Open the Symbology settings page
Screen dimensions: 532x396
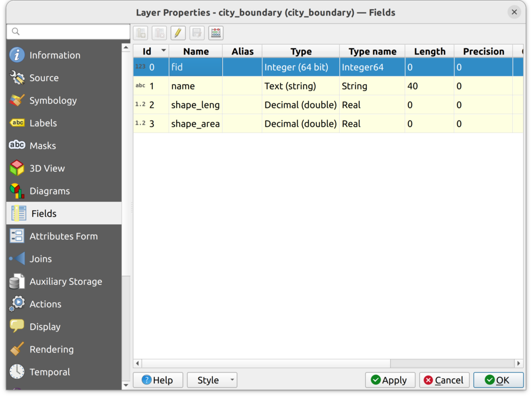tap(52, 101)
